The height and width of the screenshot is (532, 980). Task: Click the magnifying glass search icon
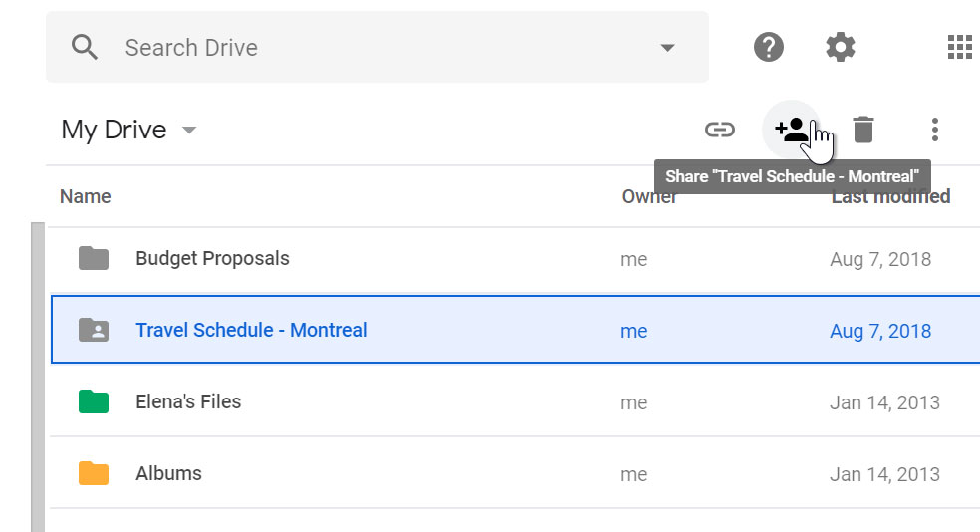click(x=87, y=47)
